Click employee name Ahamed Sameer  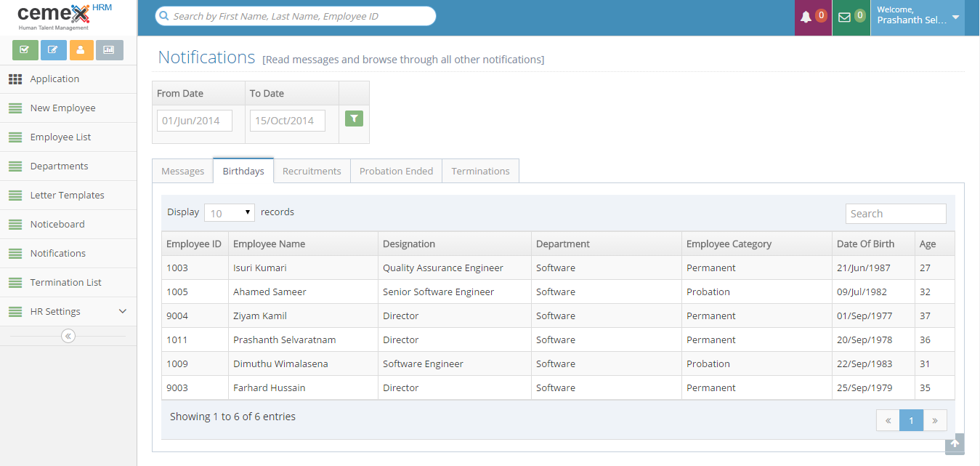pyautogui.click(x=270, y=292)
